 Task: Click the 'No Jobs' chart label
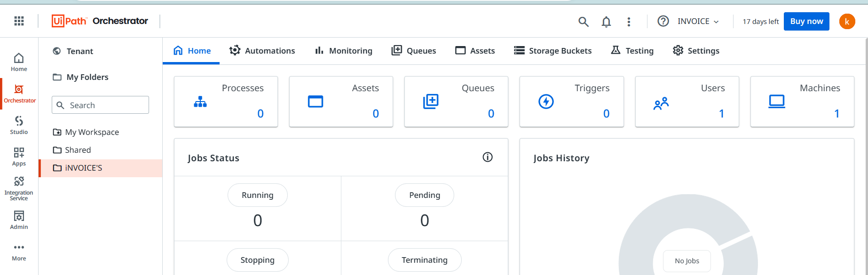(687, 261)
